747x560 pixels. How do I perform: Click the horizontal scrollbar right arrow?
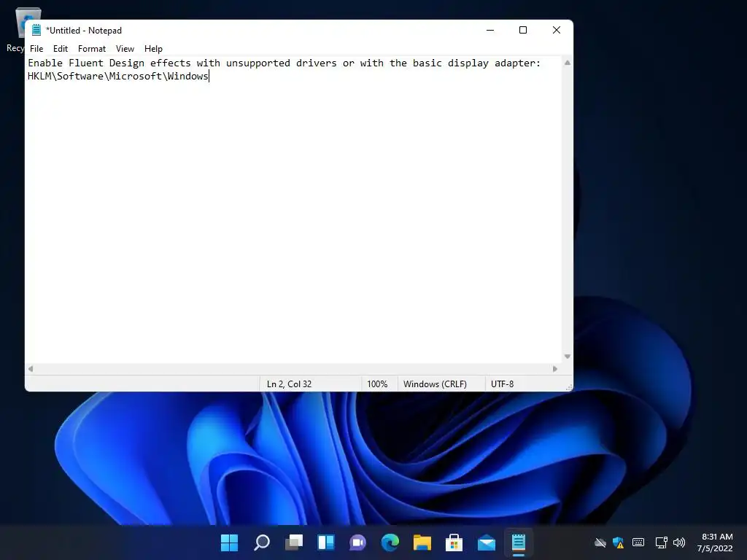555,369
